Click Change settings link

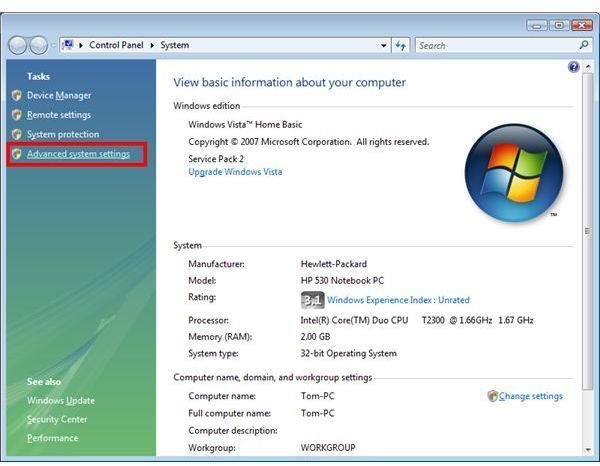pyautogui.click(x=530, y=396)
